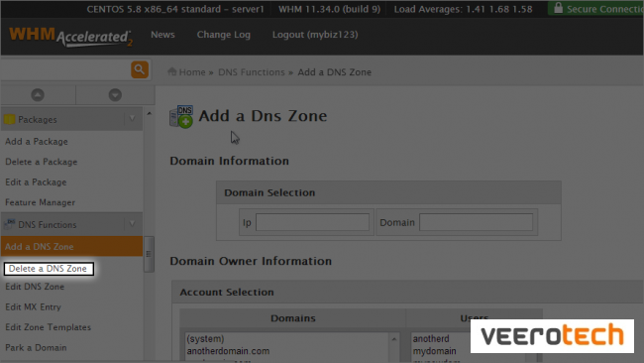This screenshot has width=644, height=363.
Task: Collapse the Packages section arrow
Action: pyautogui.click(x=132, y=119)
